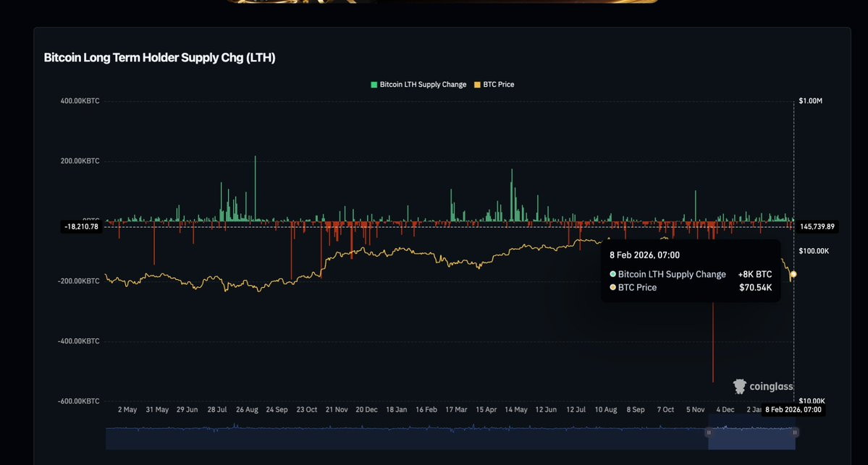Viewport: 868px width, 465px height.
Task: Toggle the BTC Price series label
Action: pyautogui.click(x=500, y=85)
